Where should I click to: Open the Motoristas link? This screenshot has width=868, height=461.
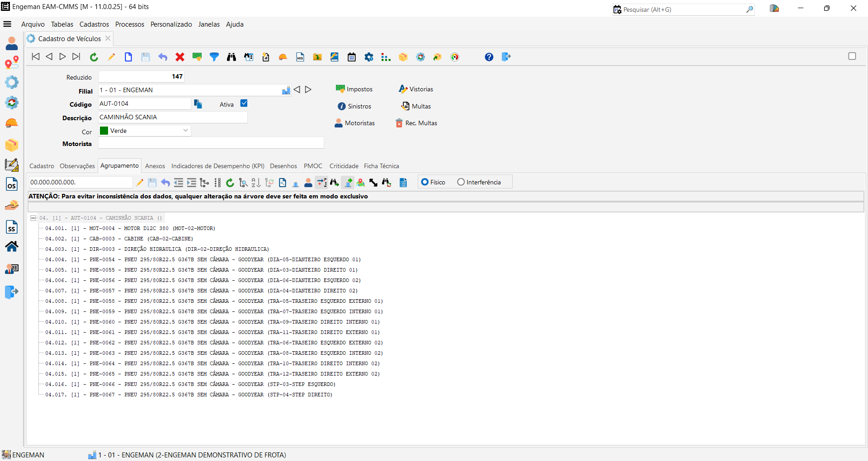pyautogui.click(x=359, y=123)
